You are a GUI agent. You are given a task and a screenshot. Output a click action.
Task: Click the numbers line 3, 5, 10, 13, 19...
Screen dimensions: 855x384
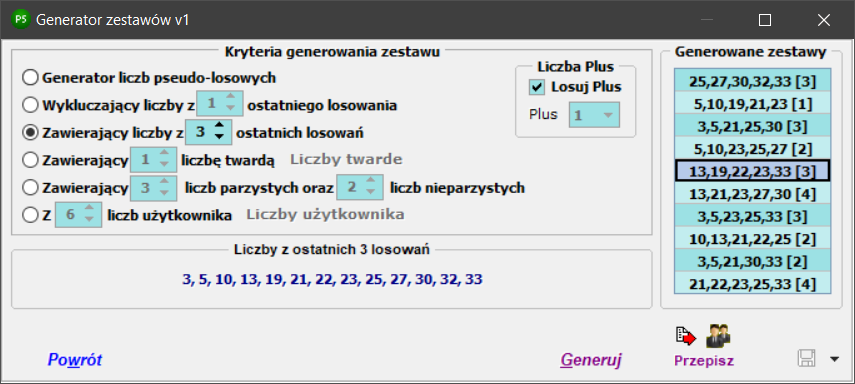pos(333,280)
